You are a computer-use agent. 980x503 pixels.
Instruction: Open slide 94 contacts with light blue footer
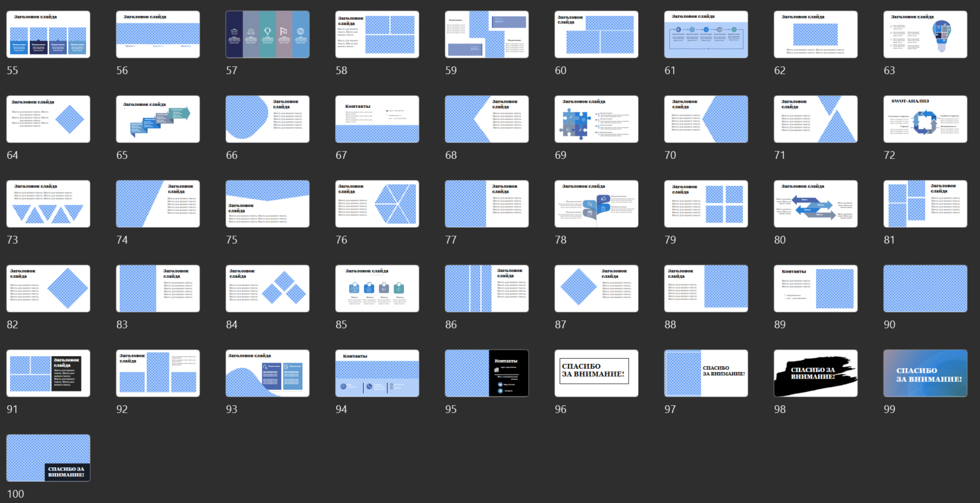[x=377, y=373]
